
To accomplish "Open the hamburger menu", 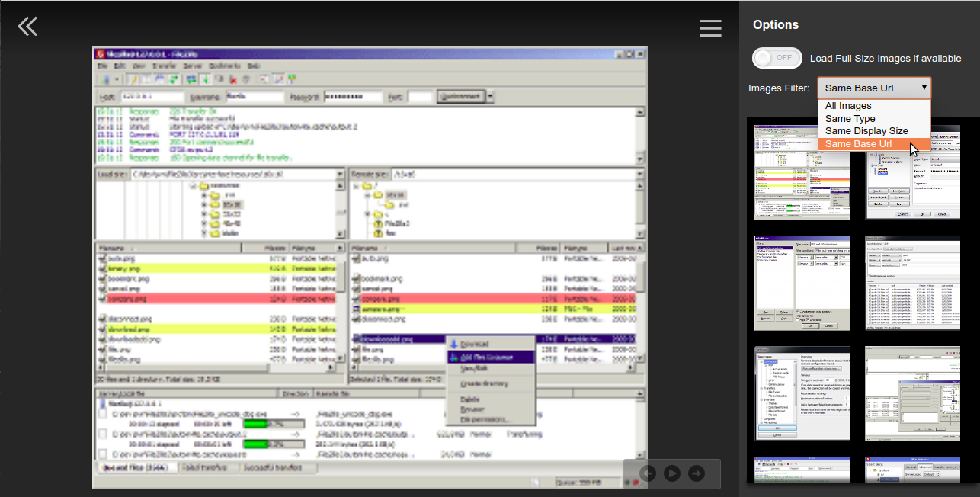I will coord(710,28).
